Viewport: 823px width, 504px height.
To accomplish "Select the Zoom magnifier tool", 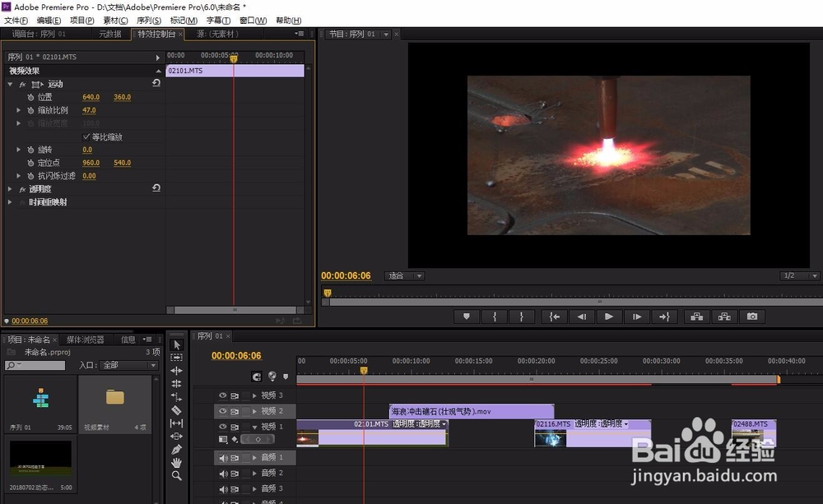I will point(176,476).
